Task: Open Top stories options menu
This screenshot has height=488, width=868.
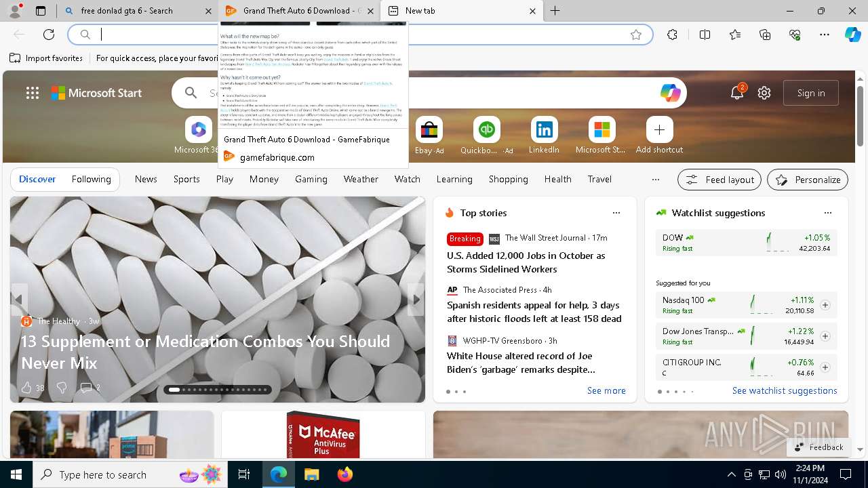Action: [x=616, y=213]
